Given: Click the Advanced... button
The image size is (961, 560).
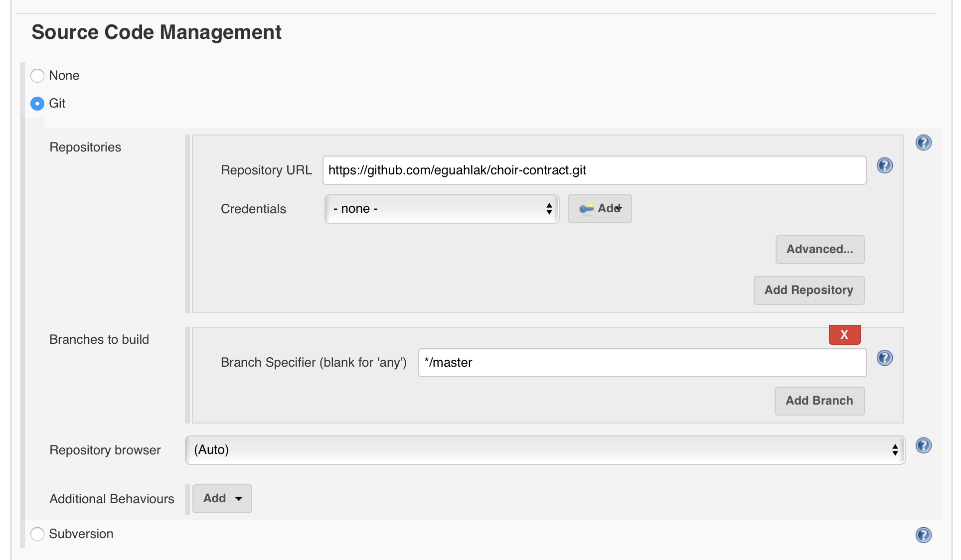Looking at the screenshot, I should pyautogui.click(x=819, y=249).
